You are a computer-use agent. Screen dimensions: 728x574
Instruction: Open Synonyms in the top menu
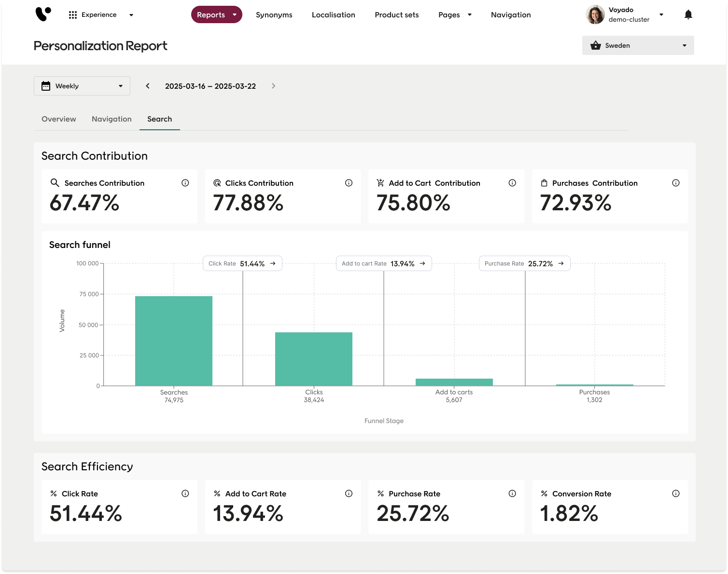(274, 15)
